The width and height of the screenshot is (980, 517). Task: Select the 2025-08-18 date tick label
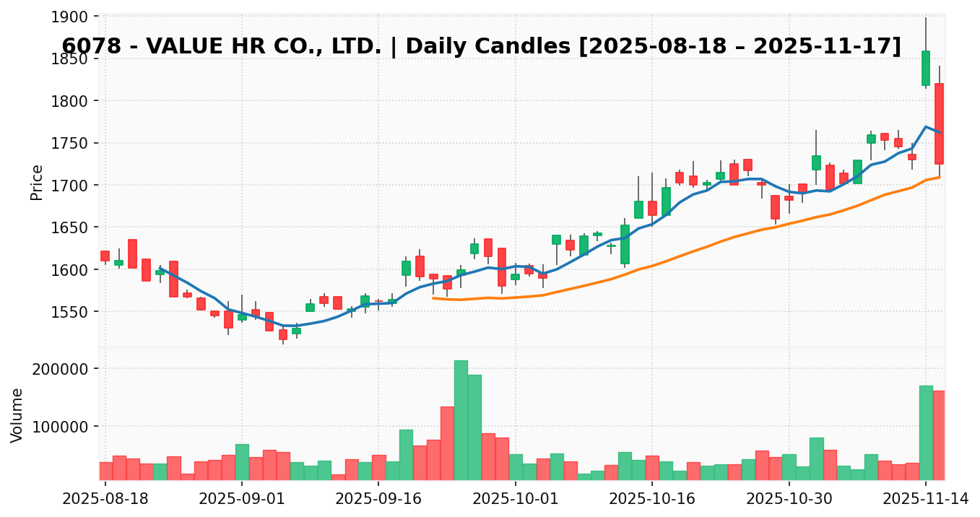105,498
